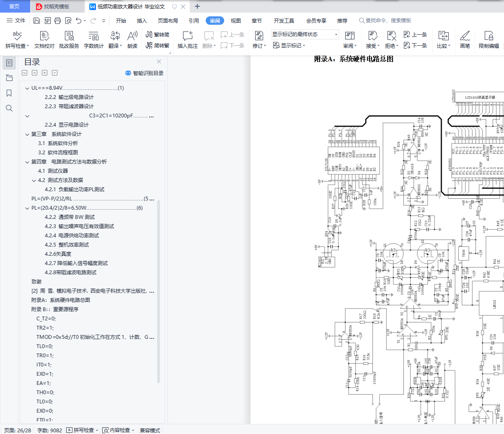Reject the change with 拒绝
Screen dimensions: 504x434
[x=391, y=40]
